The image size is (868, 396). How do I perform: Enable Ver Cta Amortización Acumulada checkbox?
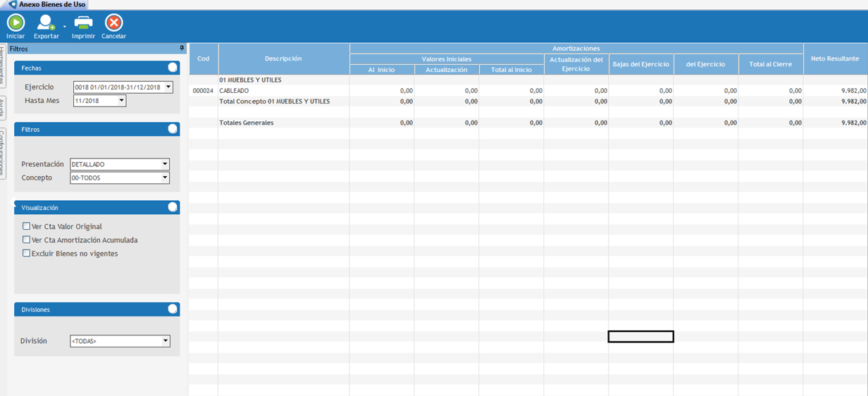(x=26, y=240)
